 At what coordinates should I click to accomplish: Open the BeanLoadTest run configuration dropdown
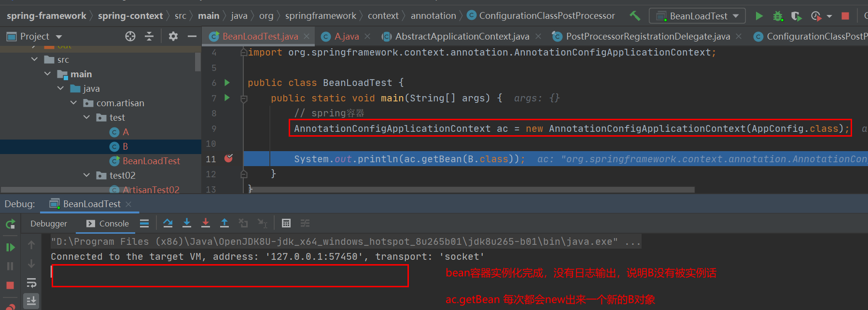(x=697, y=16)
